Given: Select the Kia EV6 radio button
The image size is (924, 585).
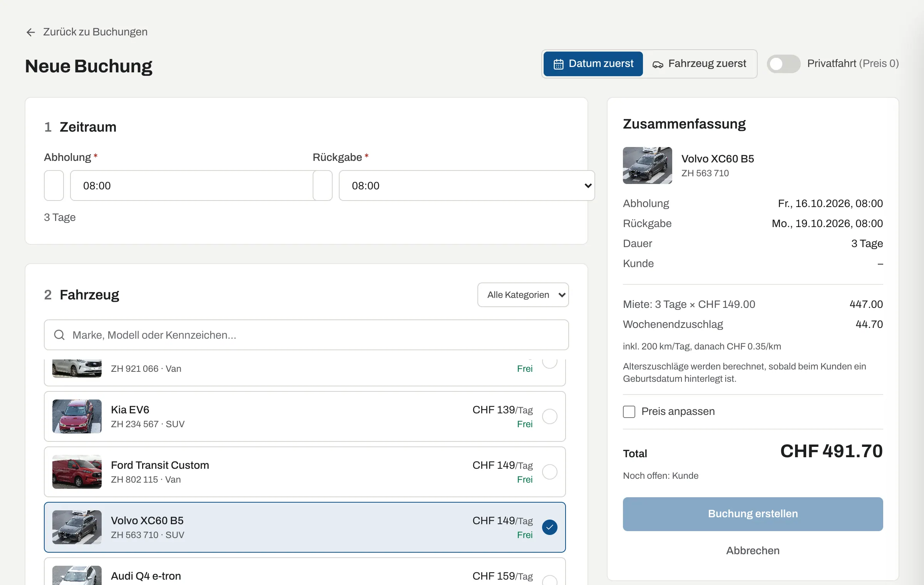Looking at the screenshot, I should pos(550,416).
